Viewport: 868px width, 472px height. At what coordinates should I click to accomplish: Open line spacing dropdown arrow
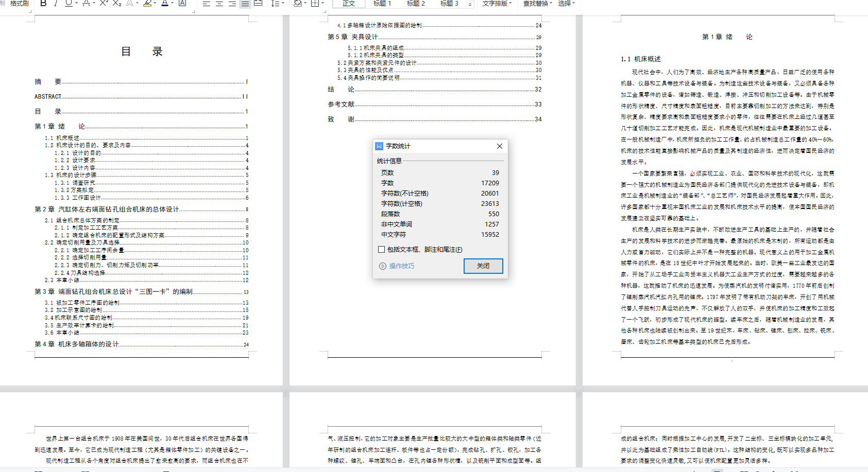click(282, 3)
